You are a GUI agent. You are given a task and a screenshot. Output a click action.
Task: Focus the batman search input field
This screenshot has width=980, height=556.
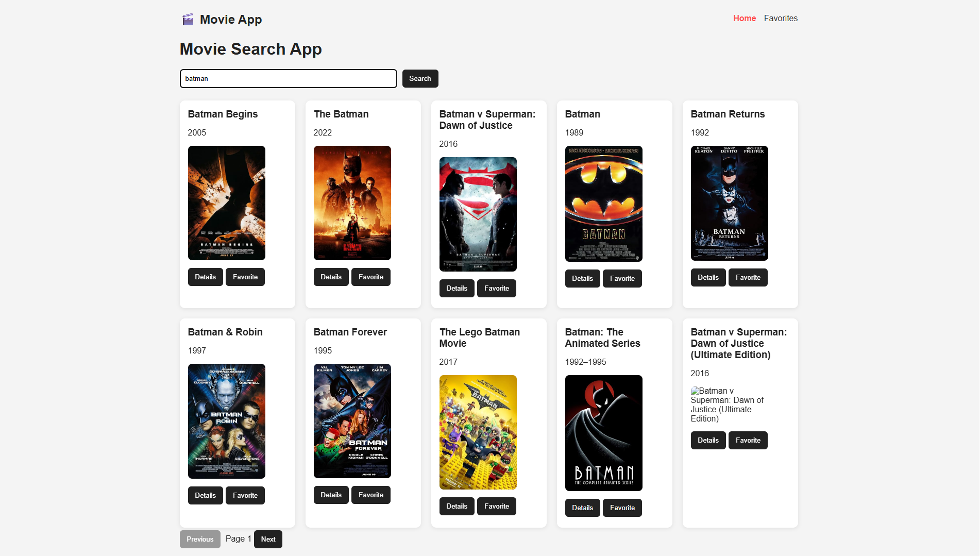point(289,79)
